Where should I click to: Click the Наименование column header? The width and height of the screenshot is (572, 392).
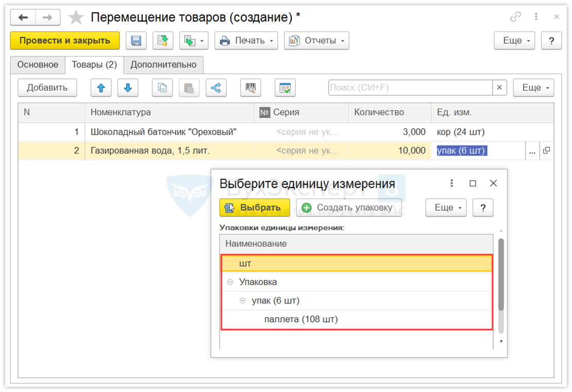tap(357, 244)
